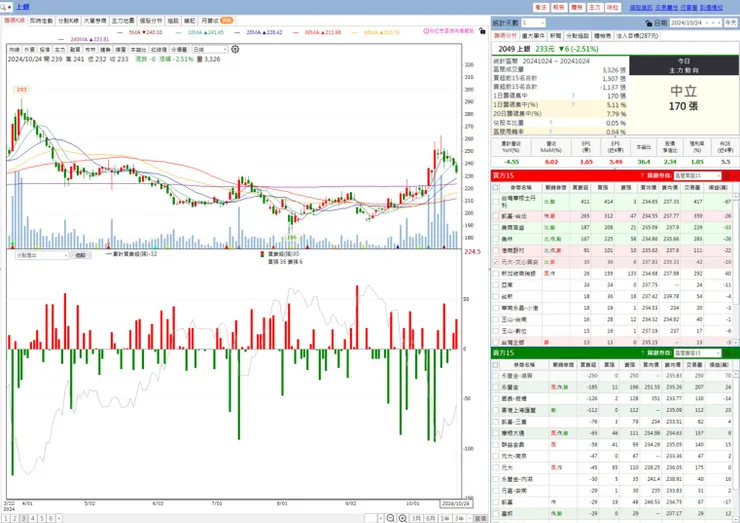Open 關鍵券商 dropdown in 買方15 header
Viewport: 740px width, 523px height.
tap(698, 176)
